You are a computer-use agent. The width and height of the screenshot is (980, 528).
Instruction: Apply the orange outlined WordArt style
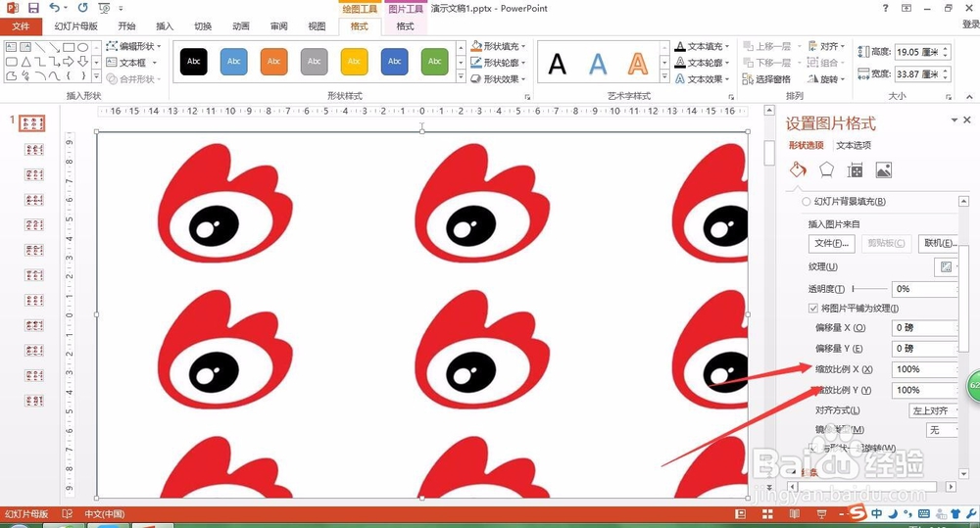tap(638, 63)
